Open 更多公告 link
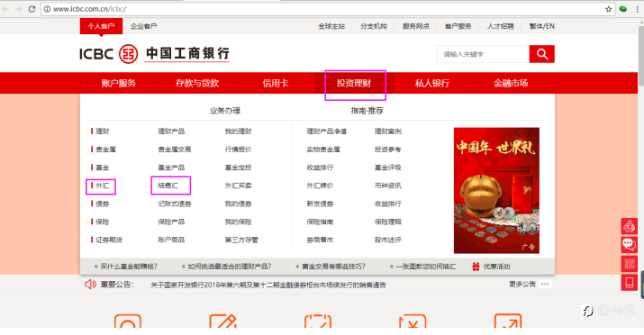This screenshot has width=644, height=335. pyautogui.click(x=522, y=284)
